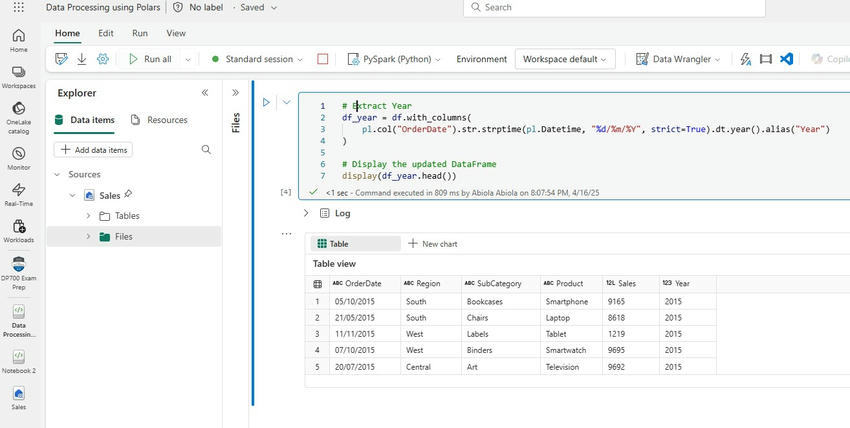Switch to the Edit ribbon tab
850x428 pixels.
pyautogui.click(x=105, y=33)
